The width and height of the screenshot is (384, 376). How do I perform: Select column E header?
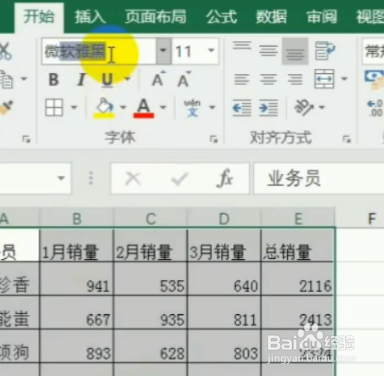(298, 219)
